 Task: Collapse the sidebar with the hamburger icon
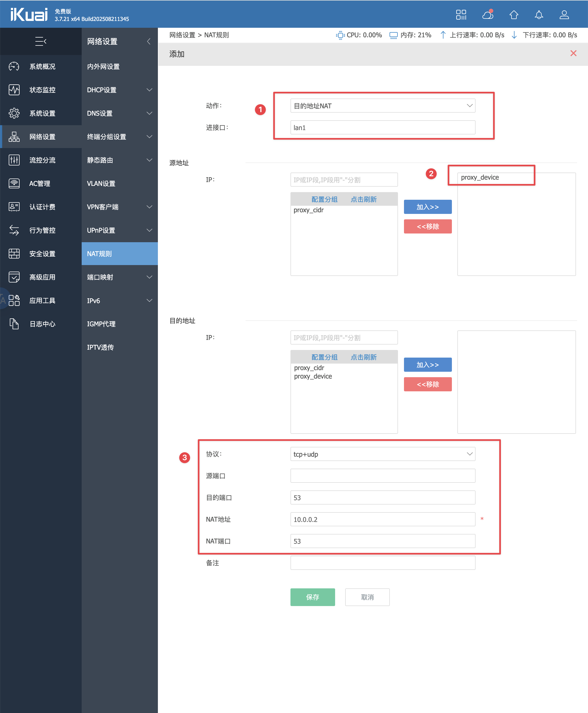click(41, 41)
